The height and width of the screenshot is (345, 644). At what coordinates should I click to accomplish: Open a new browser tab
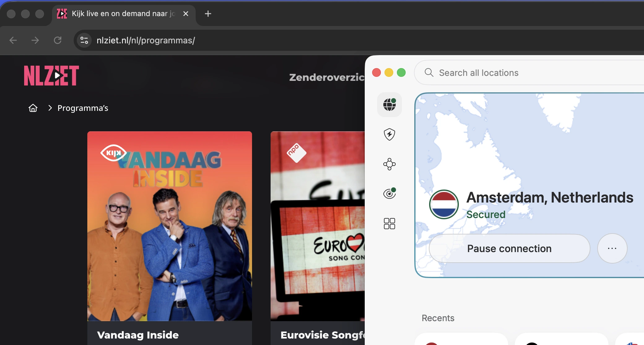(208, 14)
